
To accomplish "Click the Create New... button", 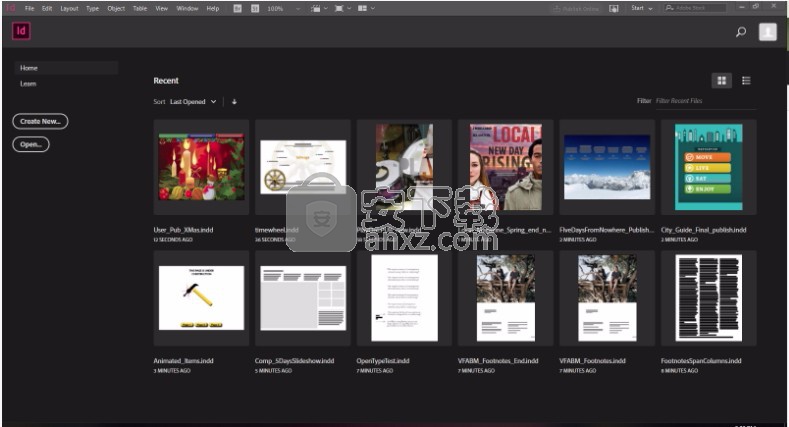I will 40,121.
